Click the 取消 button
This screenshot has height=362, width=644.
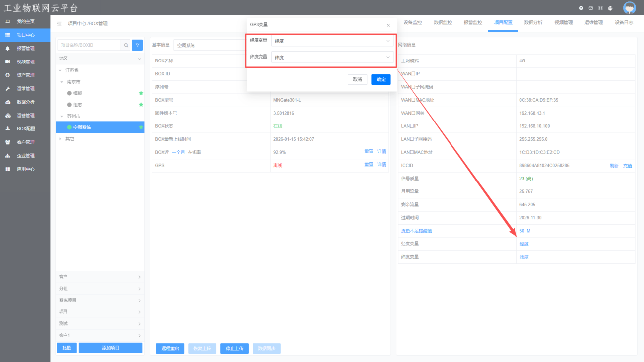point(357,79)
